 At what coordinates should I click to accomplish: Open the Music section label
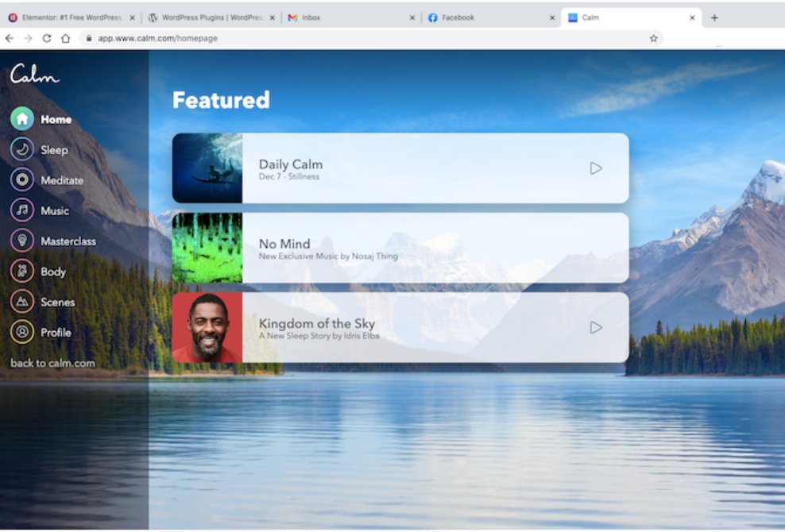(55, 210)
